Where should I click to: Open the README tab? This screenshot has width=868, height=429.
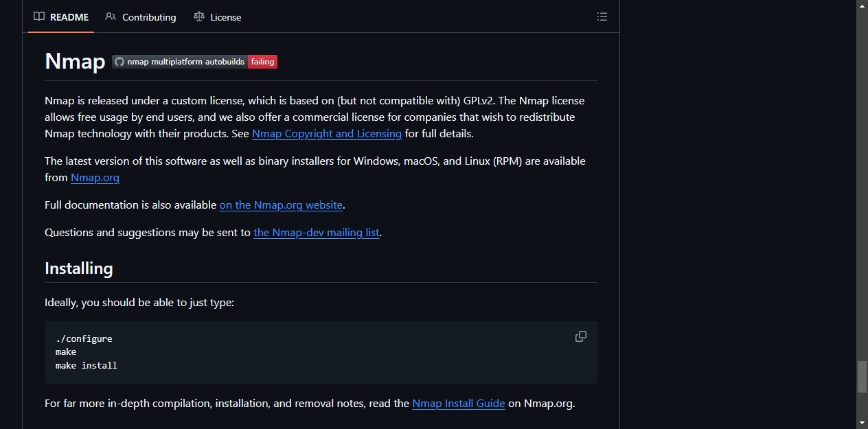pos(61,16)
